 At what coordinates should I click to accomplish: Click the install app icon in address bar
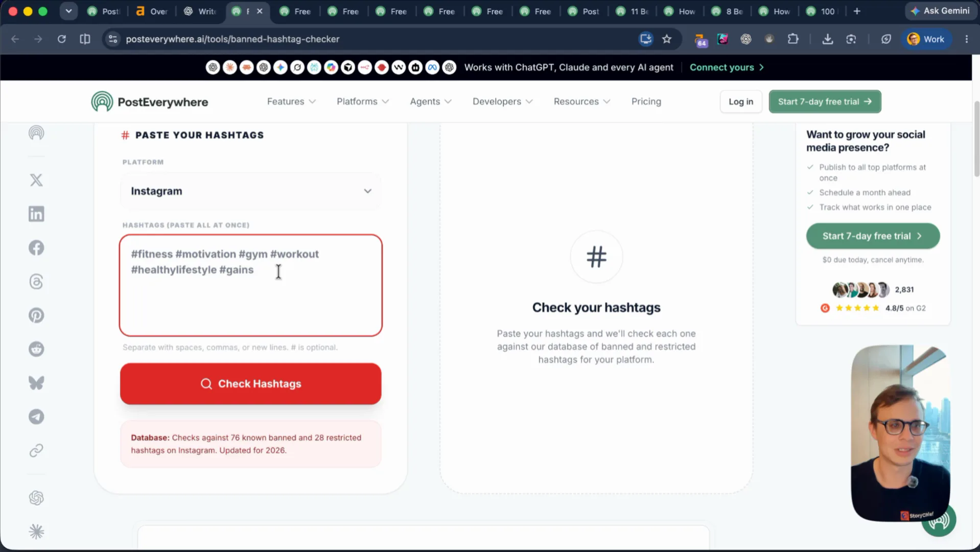tap(646, 39)
